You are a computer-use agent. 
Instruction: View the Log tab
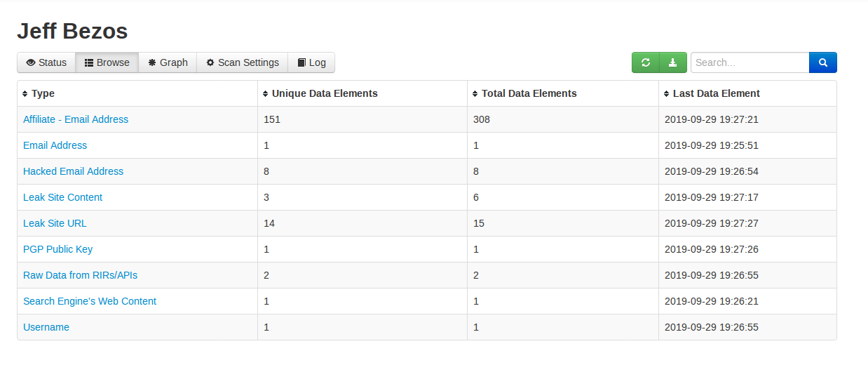(311, 62)
